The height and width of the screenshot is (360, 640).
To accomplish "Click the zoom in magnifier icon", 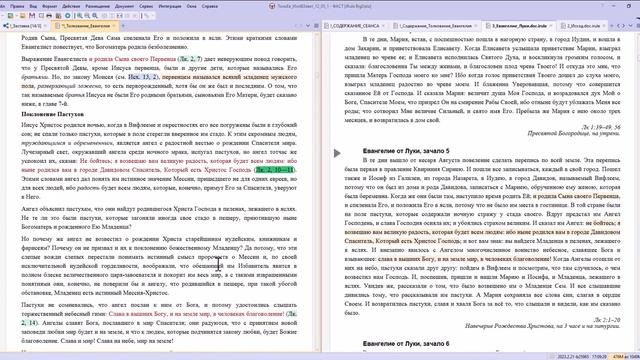I will [80, 16].
